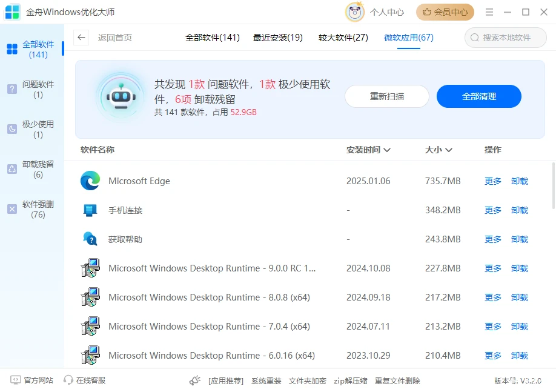Open 会员中心 button
The width and height of the screenshot is (556, 392).
pos(445,12)
